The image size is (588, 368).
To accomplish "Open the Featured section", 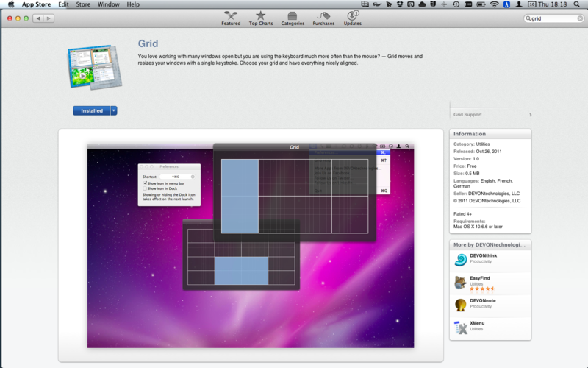I will coord(231,18).
